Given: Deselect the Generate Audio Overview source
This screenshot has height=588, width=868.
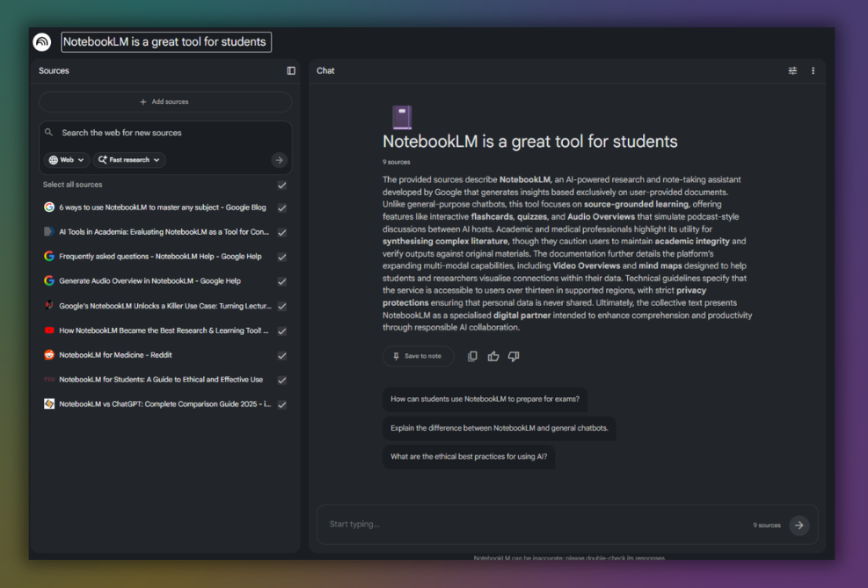Looking at the screenshot, I should point(282,281).
